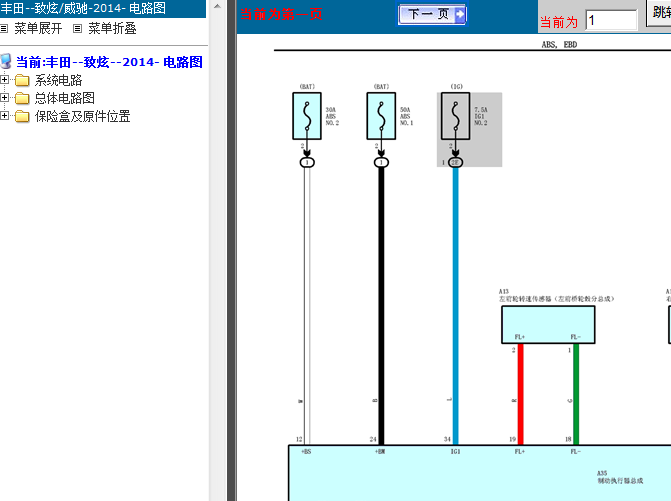The image size is (671, 501).
Task: Click the ABS, EBD diagram title
Action: (559, 44)
